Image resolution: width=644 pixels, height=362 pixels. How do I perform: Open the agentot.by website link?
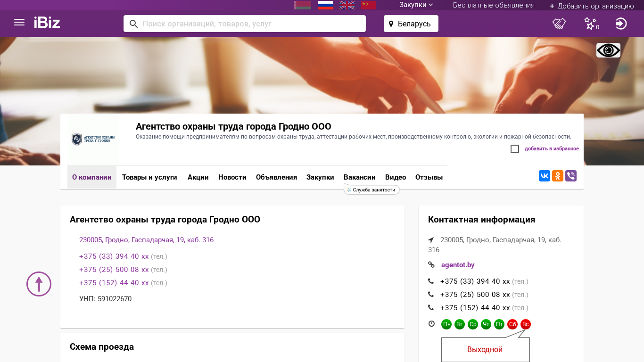tap(457, 265)
